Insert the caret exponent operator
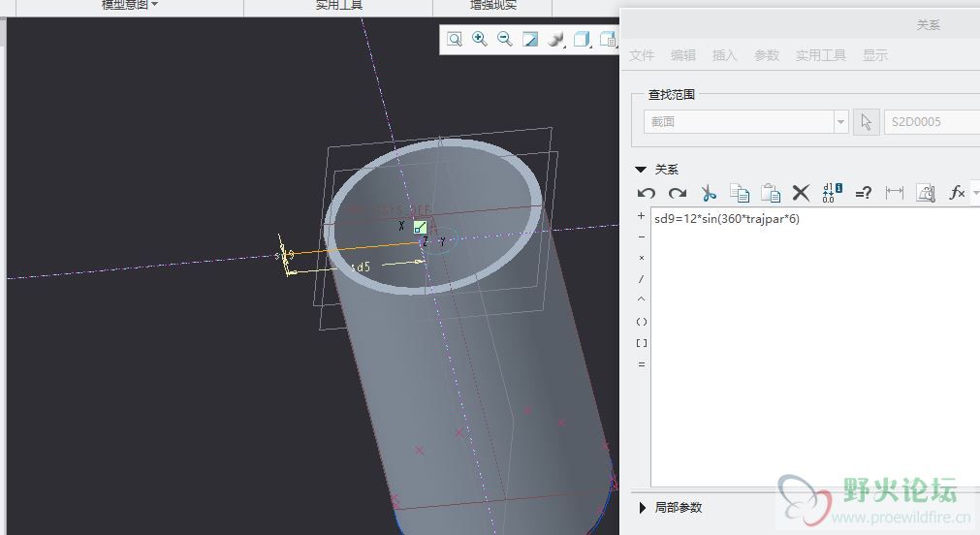The width and height of the screenshot is (980, 535). (x=642, y=299)
